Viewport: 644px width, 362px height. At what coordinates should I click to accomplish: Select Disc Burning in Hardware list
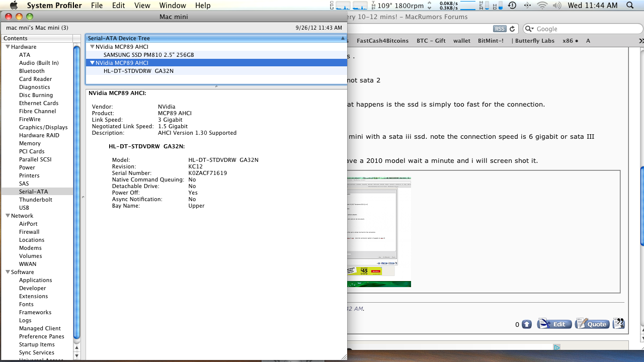click(36, 95)
